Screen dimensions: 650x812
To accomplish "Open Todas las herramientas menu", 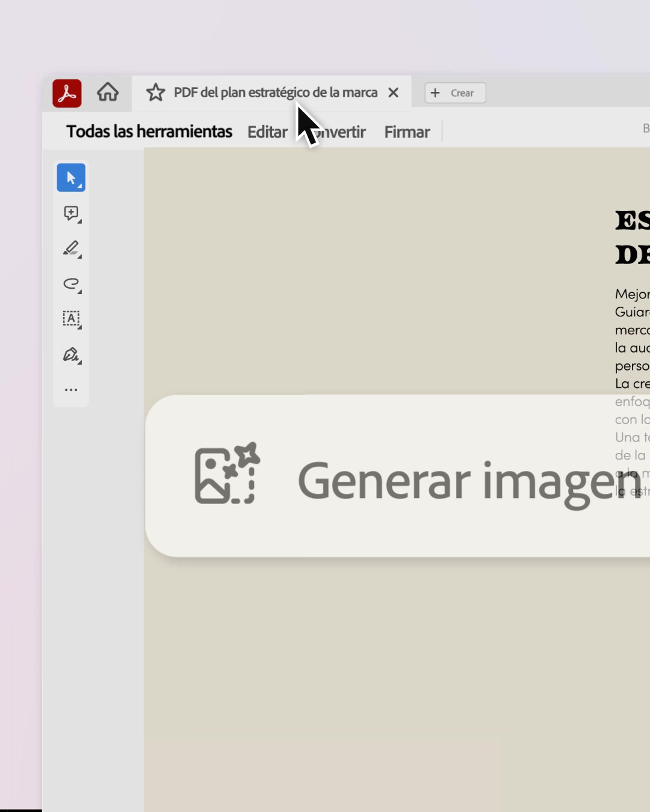I will 149,131.
